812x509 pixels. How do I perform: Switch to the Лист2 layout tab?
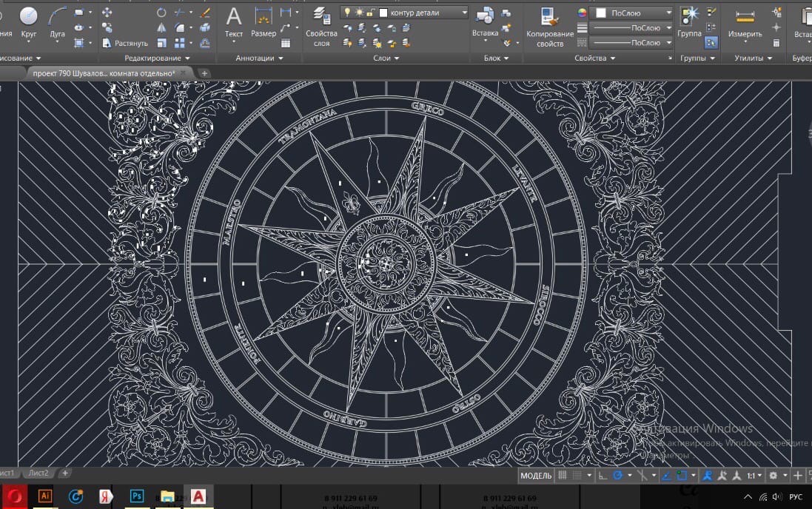coord(38,473)
